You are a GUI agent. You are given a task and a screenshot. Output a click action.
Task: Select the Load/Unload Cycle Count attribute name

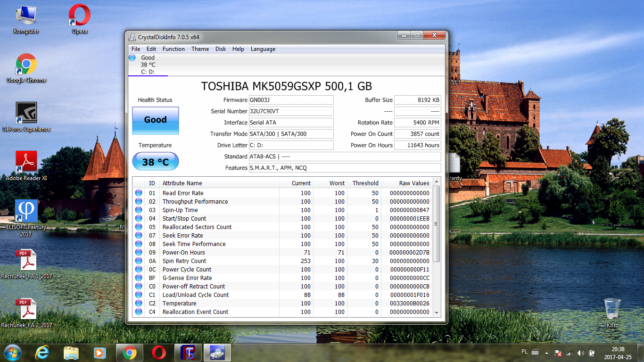coord(196,295)
